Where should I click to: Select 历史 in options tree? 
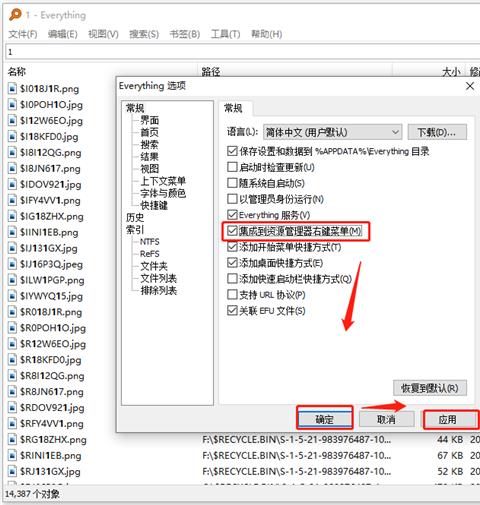coord(135,218)
